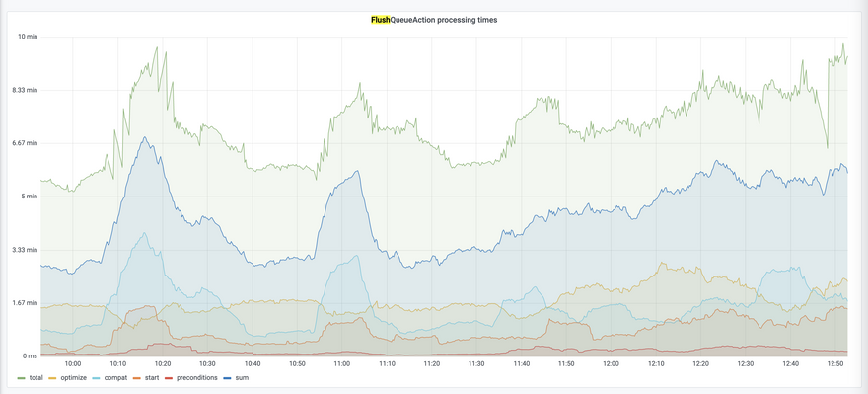Click the light blue compat color swatch

click(98, 378)
